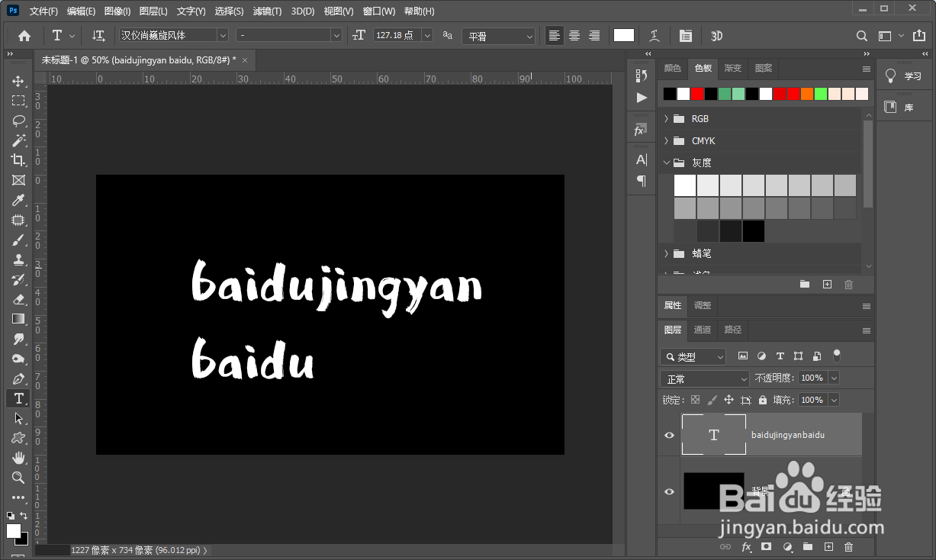The width and height of the screenshot is (936, 560).
Task: Add a layer style via fx icon
Action: (747, 547)
